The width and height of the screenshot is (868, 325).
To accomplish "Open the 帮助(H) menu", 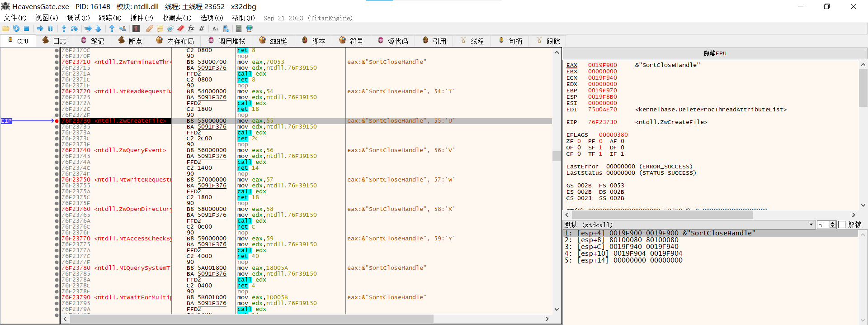I will coord(243,18).
